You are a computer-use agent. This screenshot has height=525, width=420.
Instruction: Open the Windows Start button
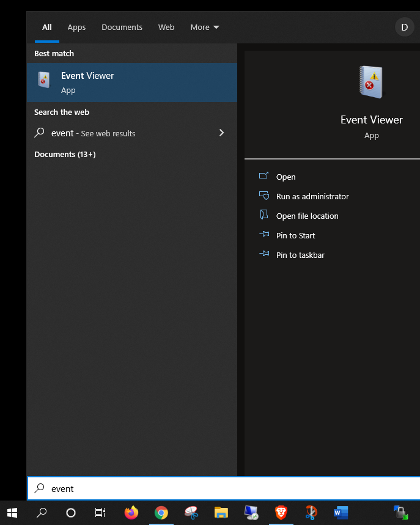pyautogui.click(x=12, y=513)
